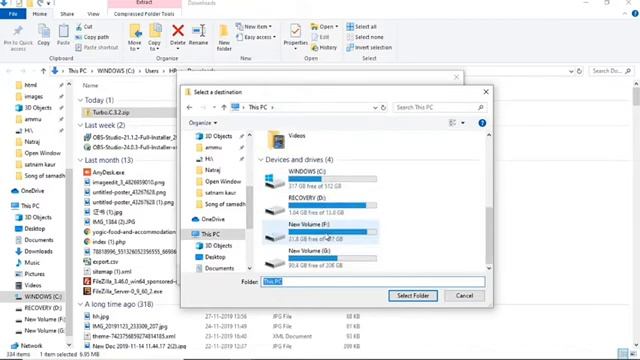
Task: Click the dialog's back arrow
Action: tap(189, 107)
